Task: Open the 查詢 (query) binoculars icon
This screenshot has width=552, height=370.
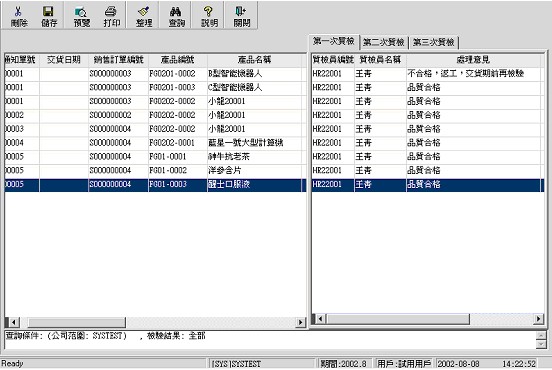Action: tap(176, 15)
